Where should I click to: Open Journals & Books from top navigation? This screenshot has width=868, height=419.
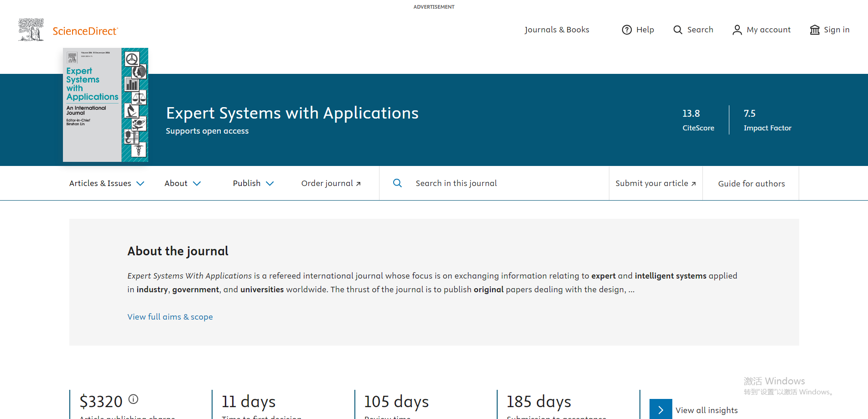pos(556,30)
